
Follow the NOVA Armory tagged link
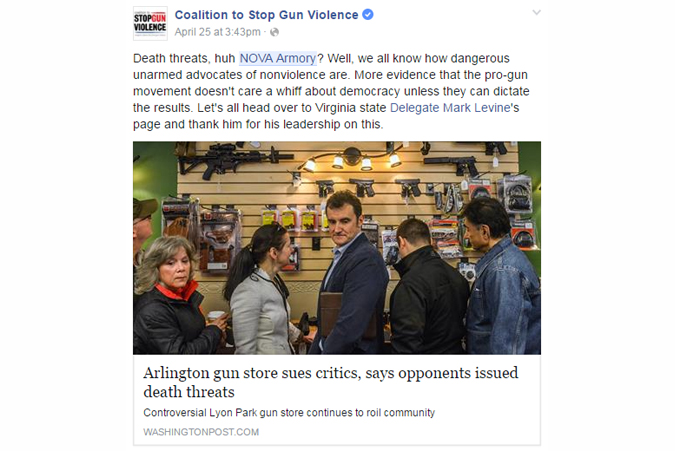click(x=278, y=58)
